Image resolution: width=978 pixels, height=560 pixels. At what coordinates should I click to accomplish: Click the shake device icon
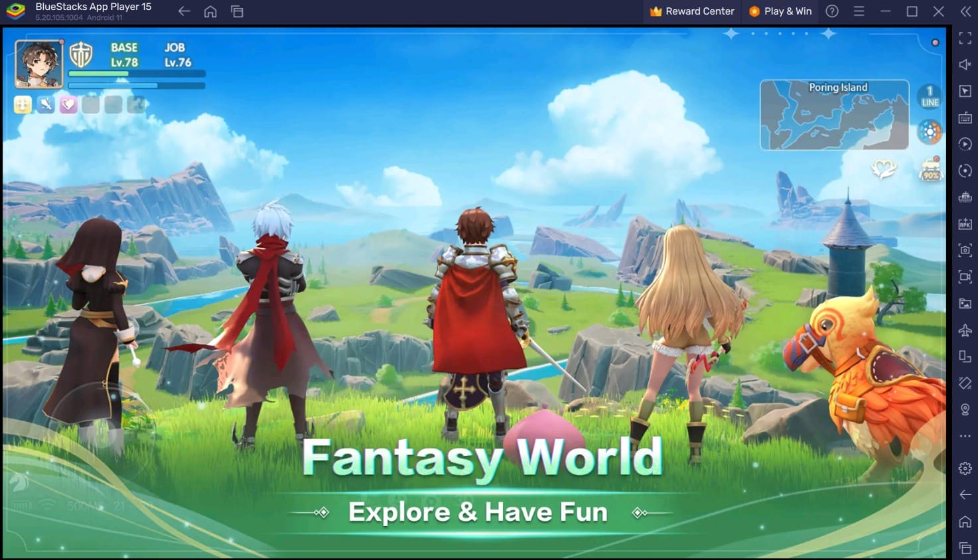coord(965,383)
